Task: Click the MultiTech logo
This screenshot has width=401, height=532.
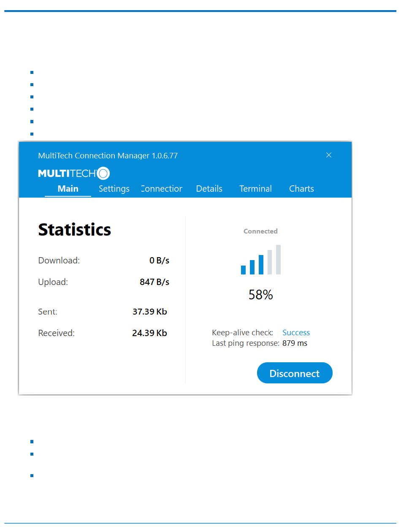Action: coord(74,173)
